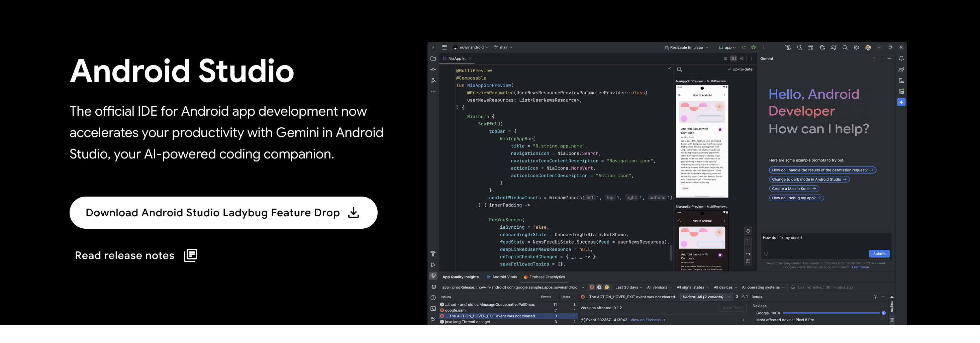Open the All devices filter dropdown
The image size is (980, 343).
[725, 288]
